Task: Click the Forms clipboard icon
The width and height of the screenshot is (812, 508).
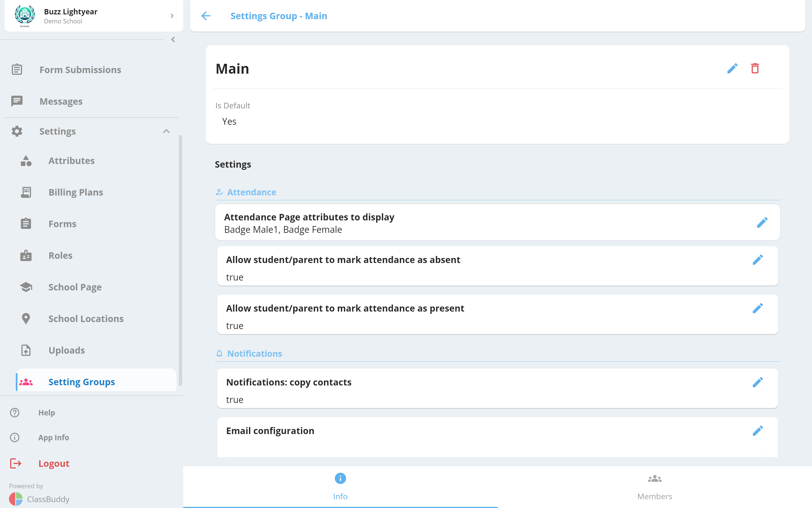Action: pos(26,224)
